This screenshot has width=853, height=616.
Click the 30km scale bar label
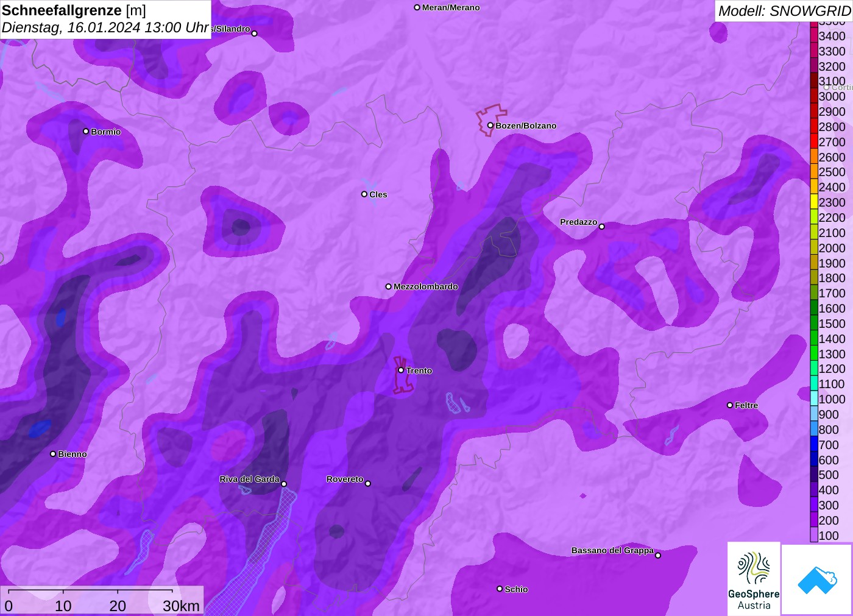(181, 606)
